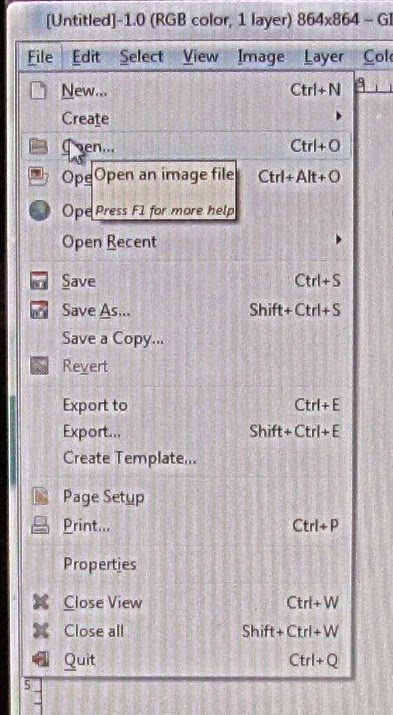Click the New document page icon

[x=38, y=91]
